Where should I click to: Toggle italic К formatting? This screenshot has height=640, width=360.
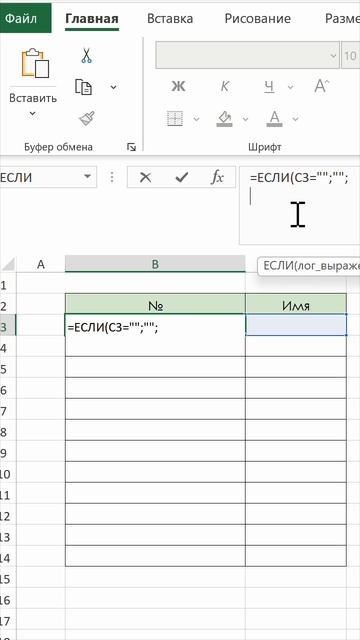coord(224,86)
